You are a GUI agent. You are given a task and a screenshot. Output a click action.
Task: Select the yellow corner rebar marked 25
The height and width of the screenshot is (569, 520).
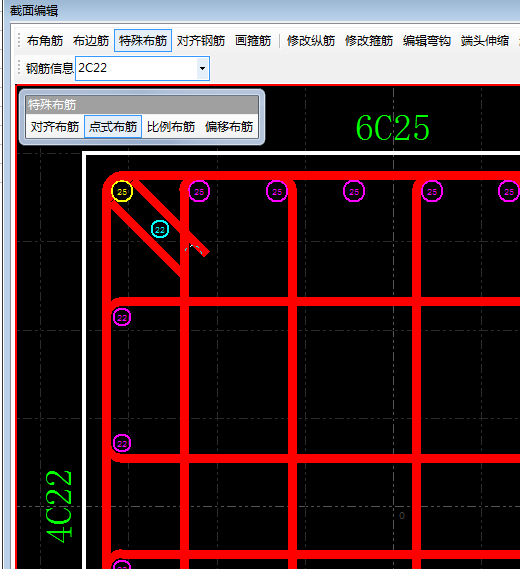click(122, 191)
